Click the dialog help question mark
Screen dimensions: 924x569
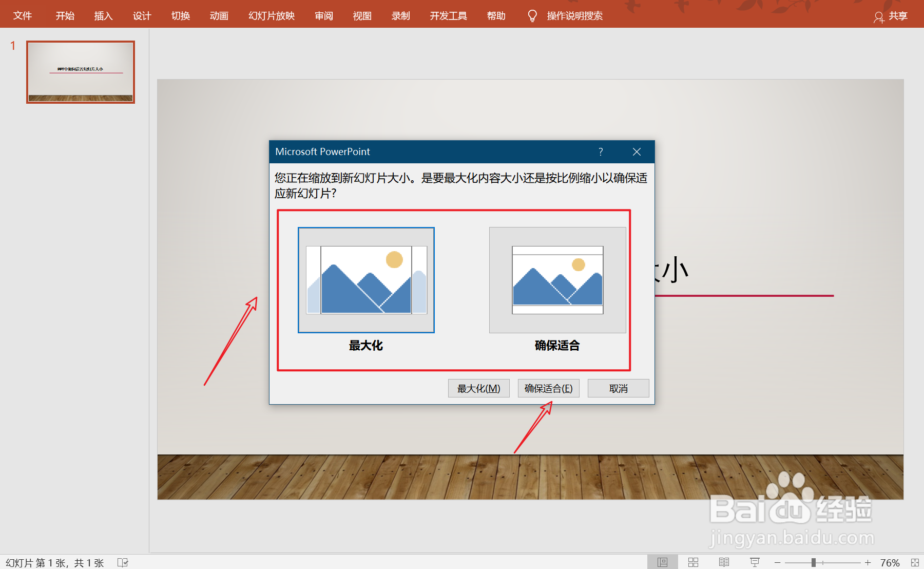pos(601,151)
